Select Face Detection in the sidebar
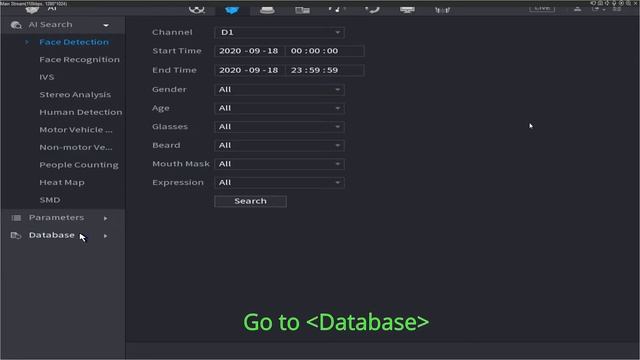 pos(74,42)
